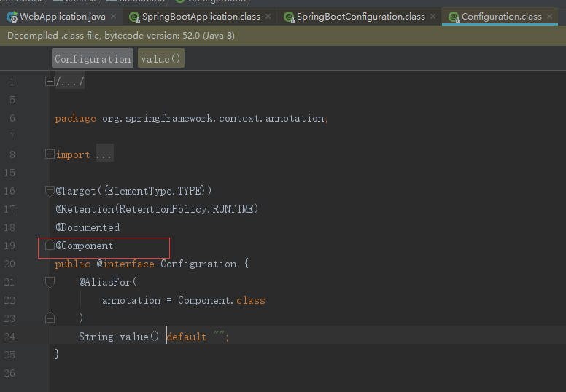Click RetentionPolicy.RUNTIME text
The width and height of the screenshot is (566, 392).
pyautogui.click(x=186, y=209)
